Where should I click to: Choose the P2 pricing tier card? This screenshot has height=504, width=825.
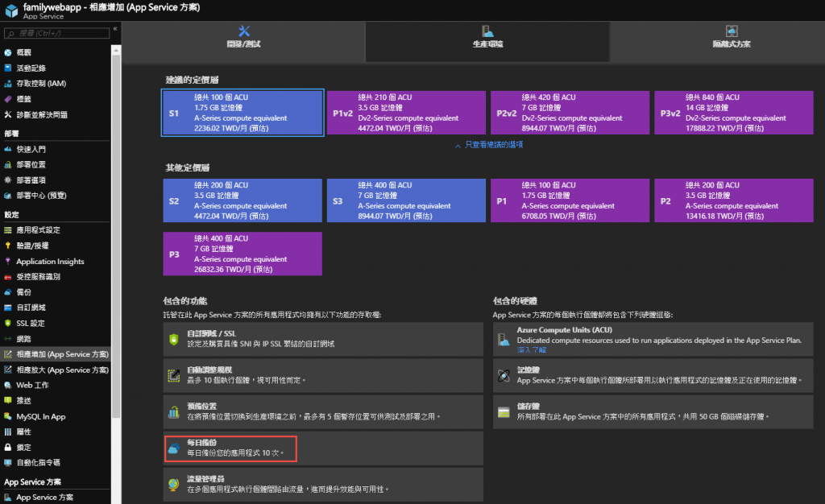[733, 200]
